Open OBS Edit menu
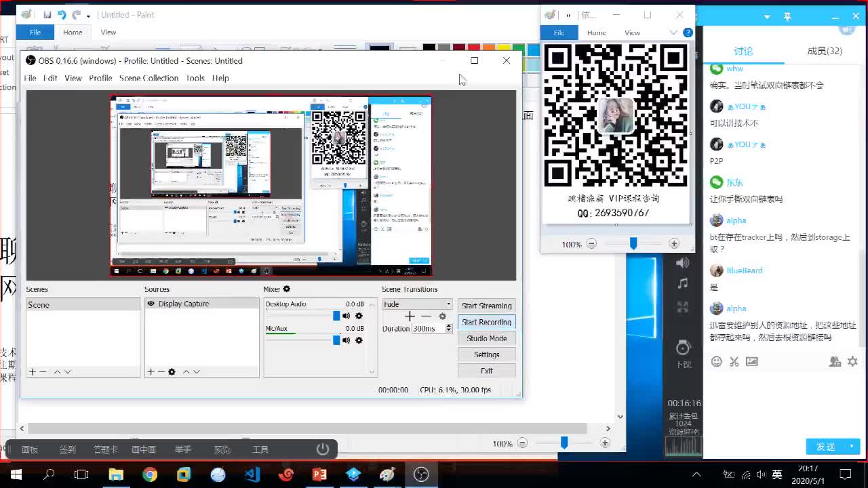Image resolution: width=868 pixels, height=488 pixels. click(x=51, y=78)
